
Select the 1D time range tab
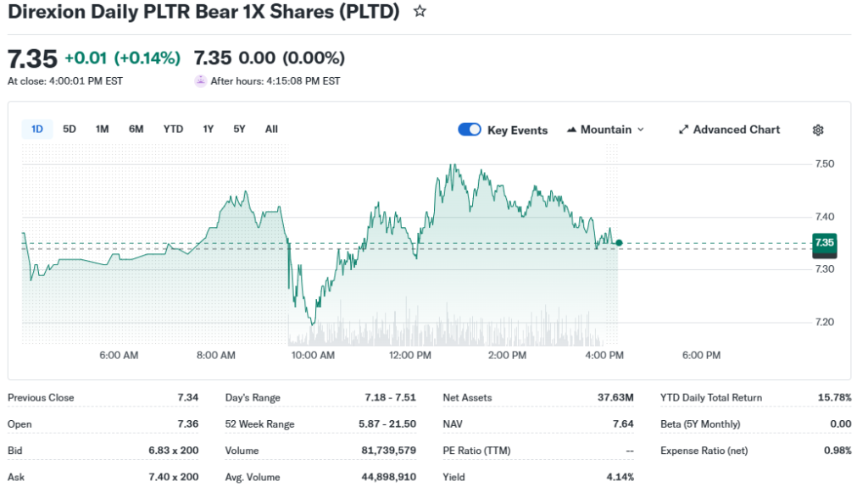37,129
